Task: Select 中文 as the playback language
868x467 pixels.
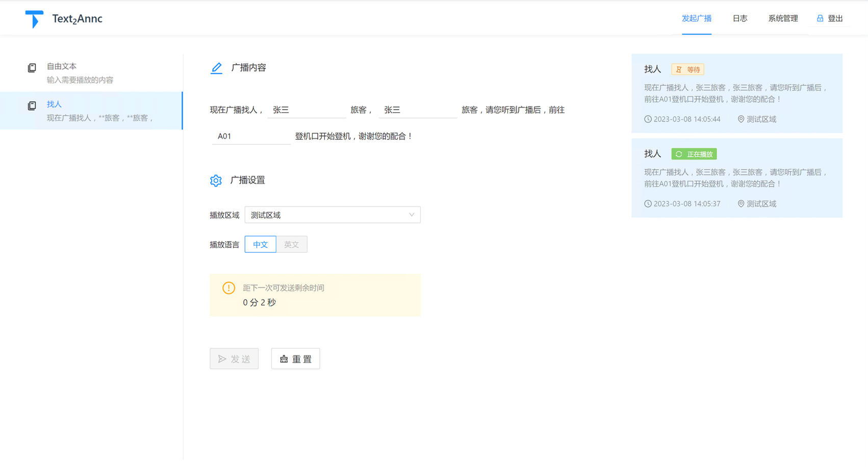Action: pos(260,244)
